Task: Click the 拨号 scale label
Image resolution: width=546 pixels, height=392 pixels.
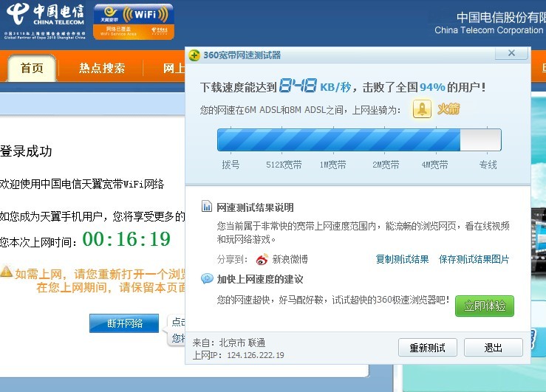Action: click(x=231, y=165)
